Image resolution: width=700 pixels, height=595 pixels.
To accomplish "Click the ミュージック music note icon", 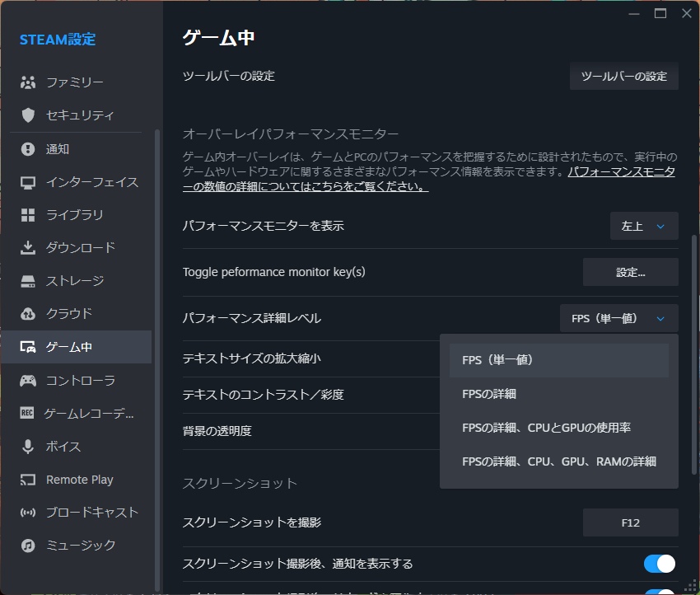I will coord(28,546).
